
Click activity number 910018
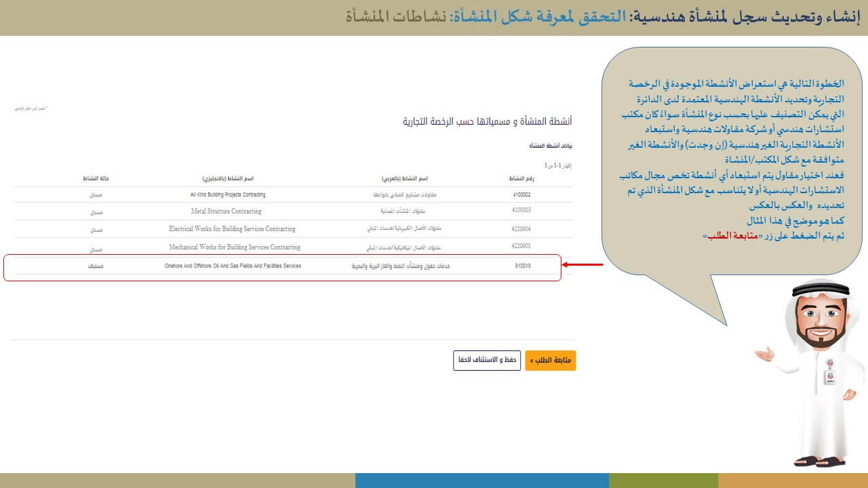tap(522, 266)
